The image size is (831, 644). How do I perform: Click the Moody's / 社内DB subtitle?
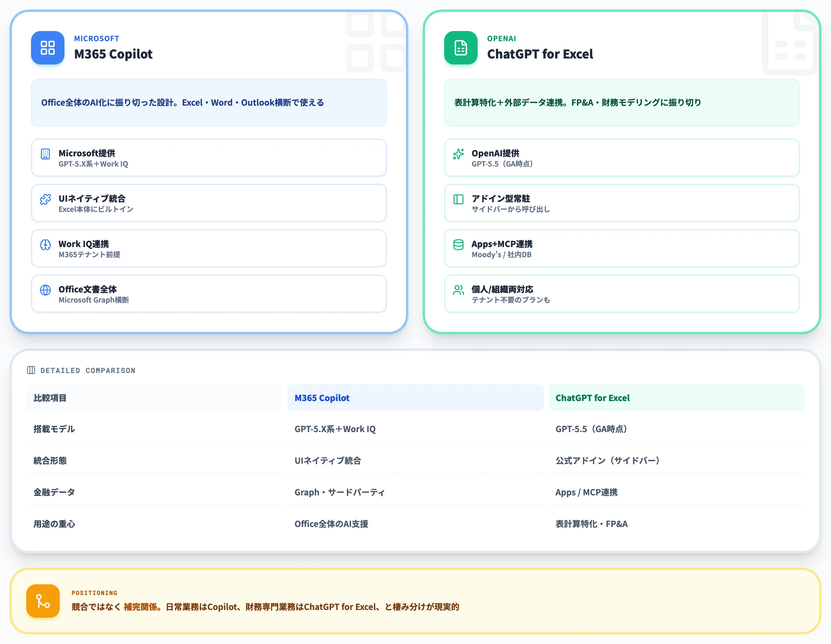501,255
